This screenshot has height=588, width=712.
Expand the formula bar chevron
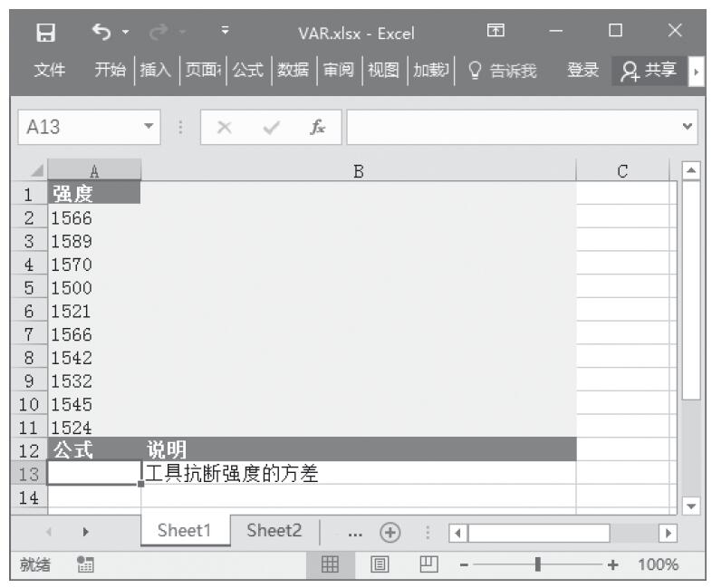point(688,128)
